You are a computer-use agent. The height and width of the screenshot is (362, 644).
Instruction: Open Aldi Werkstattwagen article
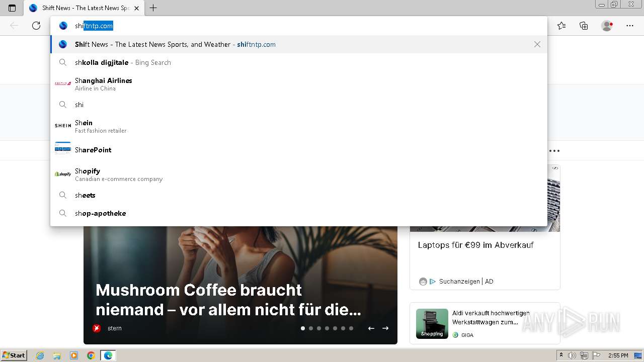coord(491,318)
